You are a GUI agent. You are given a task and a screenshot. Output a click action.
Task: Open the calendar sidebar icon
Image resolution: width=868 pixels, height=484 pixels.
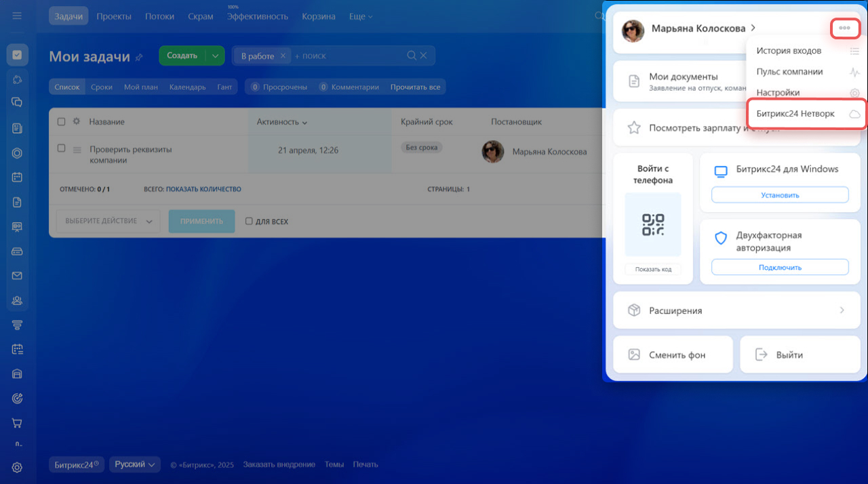18,178
